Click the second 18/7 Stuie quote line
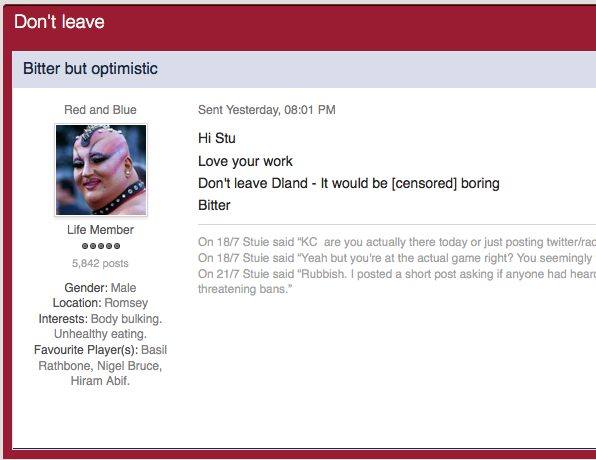Viewport: 596px width, 460px height. pos(397,258)
